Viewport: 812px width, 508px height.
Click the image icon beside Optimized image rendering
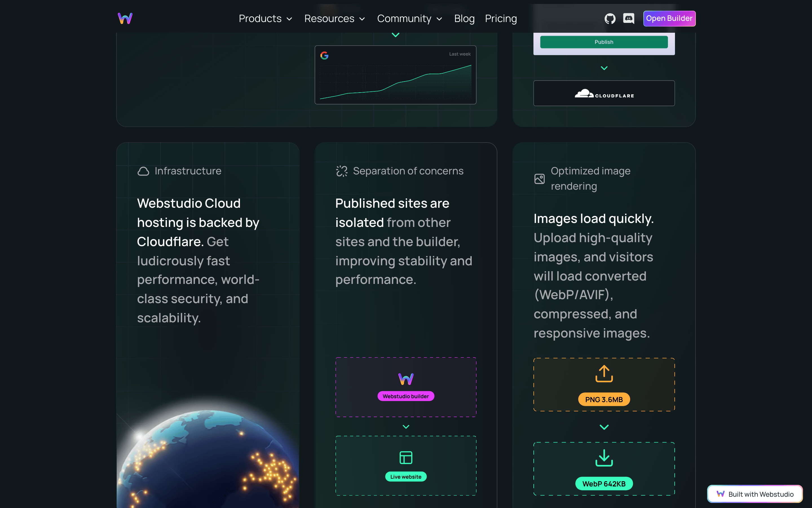tap(539, 179)
